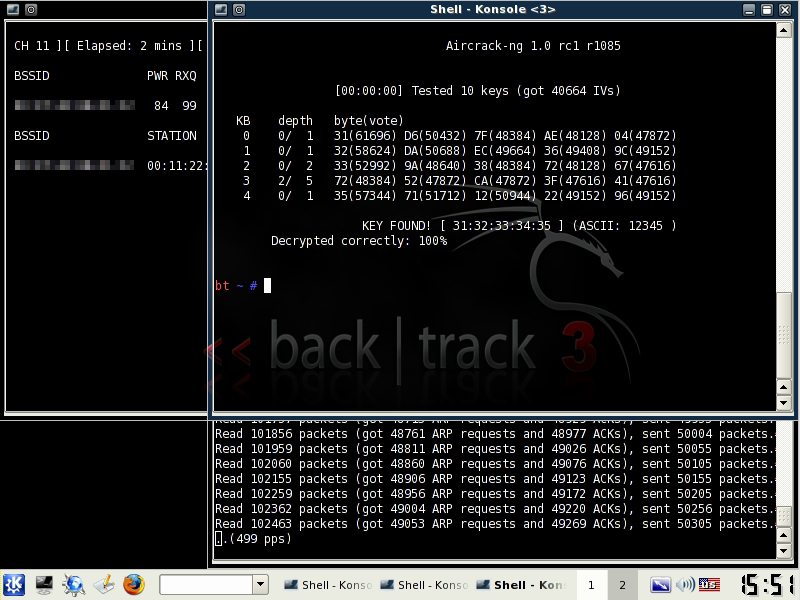This screenshot has height=600, width=800.
Task: Minimize the Konsole <3> window
Action: (748, 9)
